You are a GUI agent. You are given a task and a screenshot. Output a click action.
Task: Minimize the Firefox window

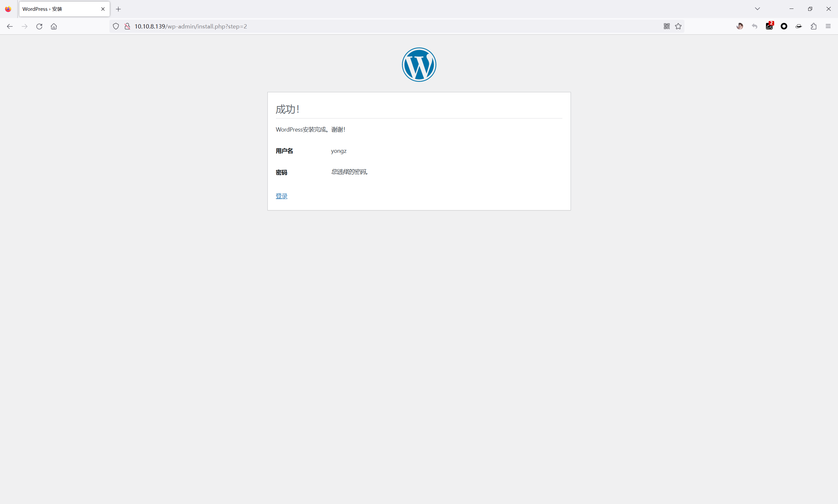click(792, 9)
